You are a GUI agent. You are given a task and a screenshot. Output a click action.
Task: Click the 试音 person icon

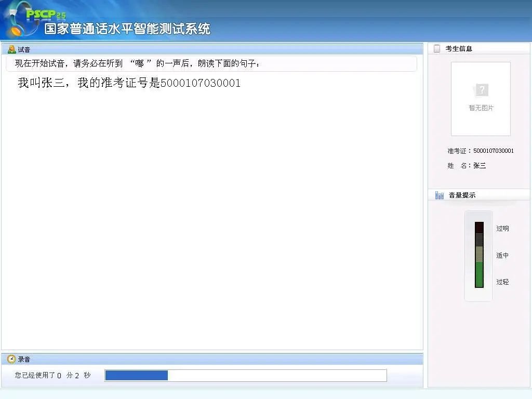click(11, 49)
